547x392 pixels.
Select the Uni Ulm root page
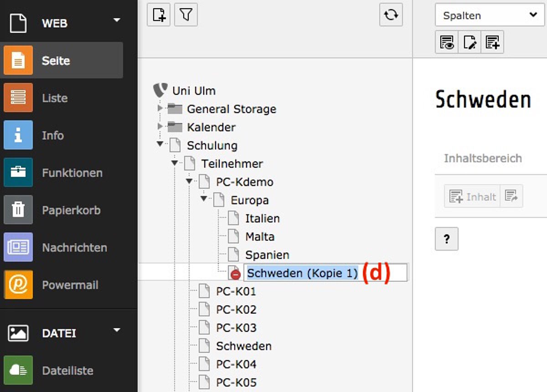194,91
